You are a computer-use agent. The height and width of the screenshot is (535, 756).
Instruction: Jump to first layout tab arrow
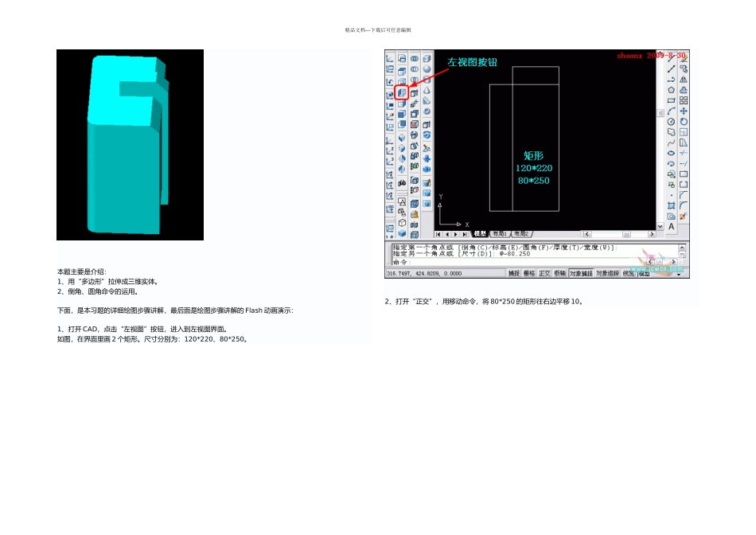pyautogui.click(x=438, y=234)
